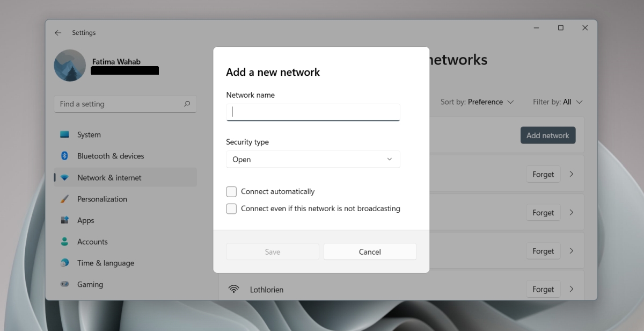Forget the first listed network
This screenshot has height=331, width=644.
[x=543, y=174]
